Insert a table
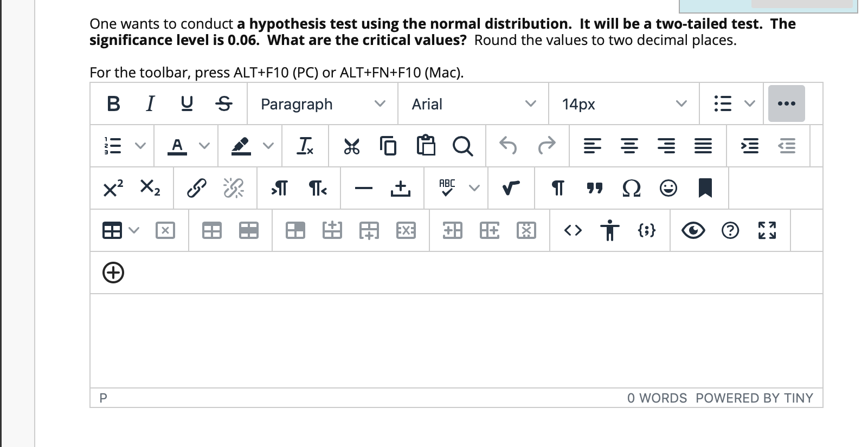 112,230
